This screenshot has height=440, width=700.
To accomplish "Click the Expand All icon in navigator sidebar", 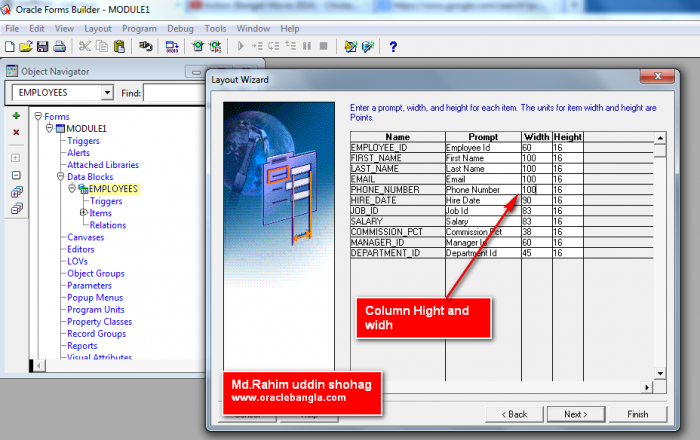I will coord(17,192).
